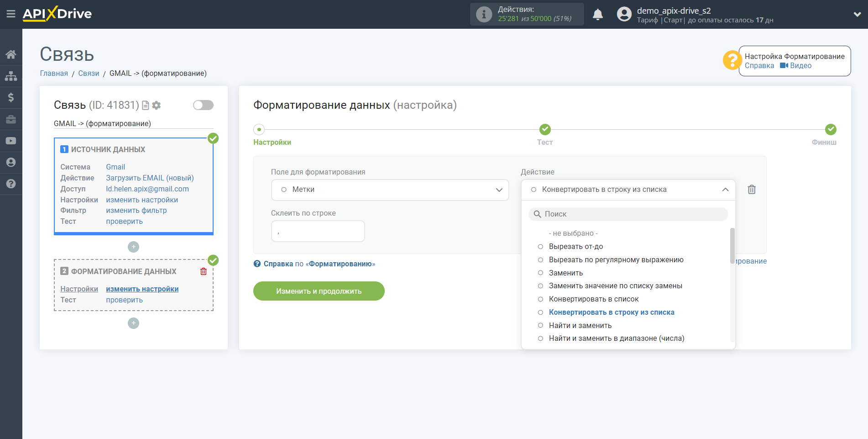Image resolution: width=868 pixels, height=439 pixels.
Task: Click the video camera icon next to Видео
Action: coord(784,65)
